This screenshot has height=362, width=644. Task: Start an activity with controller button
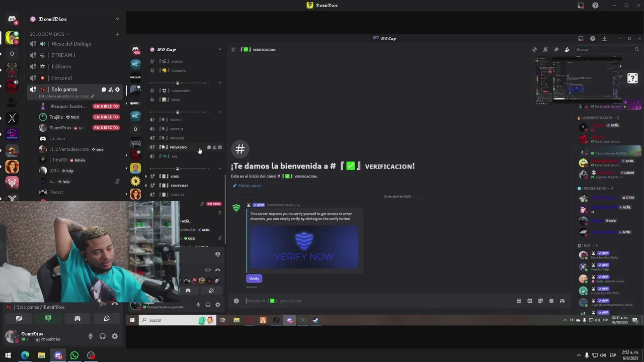(77, 318)
